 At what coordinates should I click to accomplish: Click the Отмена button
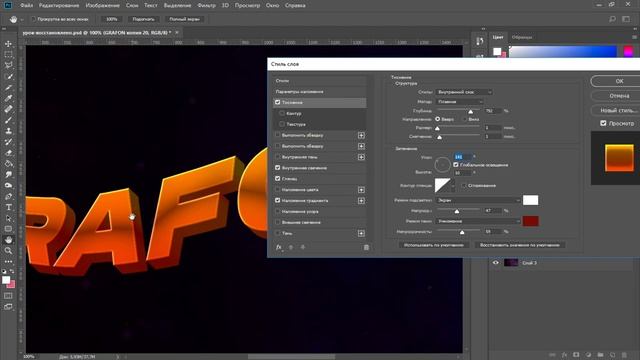click(x=619, y=96)
